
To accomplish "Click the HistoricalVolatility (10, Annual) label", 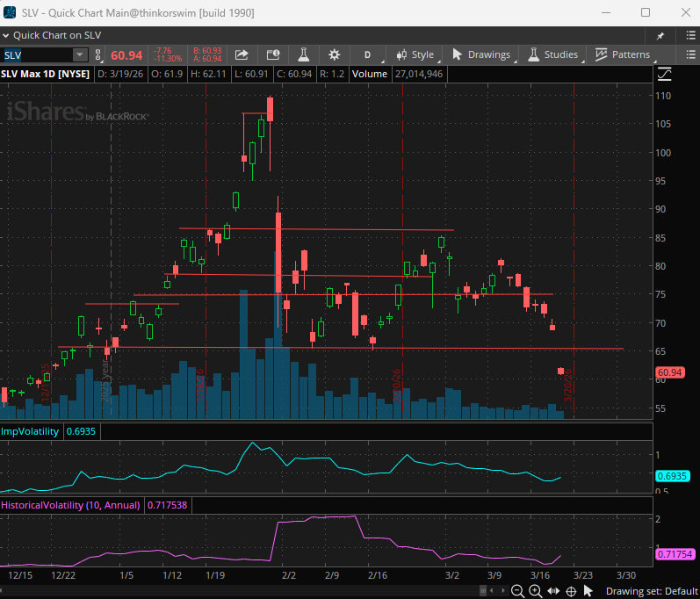I will [70, 505].
